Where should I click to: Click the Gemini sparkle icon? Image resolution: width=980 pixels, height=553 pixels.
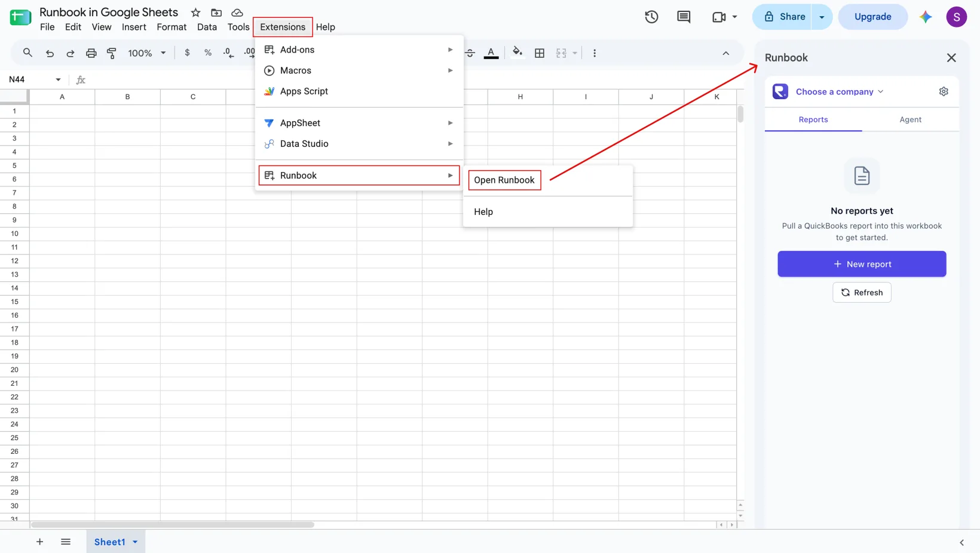[926, 17]
